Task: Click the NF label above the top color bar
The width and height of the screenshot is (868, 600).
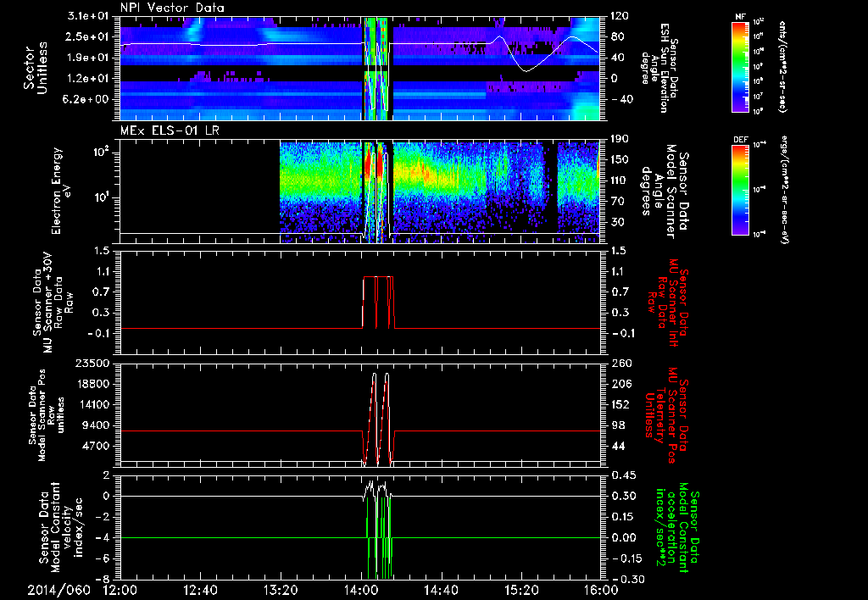Action: [x=741, y=17]
